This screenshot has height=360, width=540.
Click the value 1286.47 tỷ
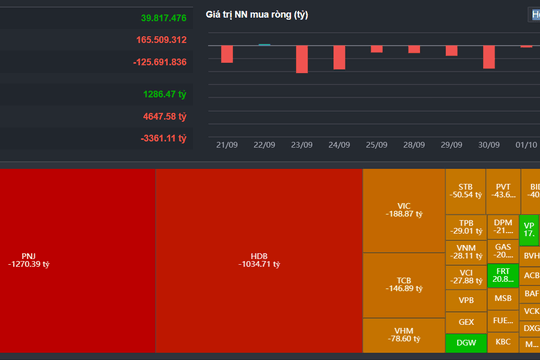pyautogui.click(x=165, y=94)
